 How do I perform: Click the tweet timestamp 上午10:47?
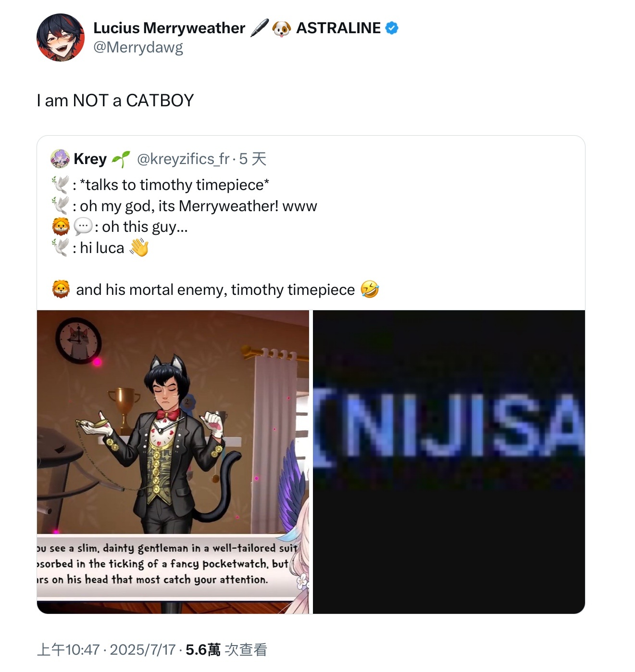68,650
